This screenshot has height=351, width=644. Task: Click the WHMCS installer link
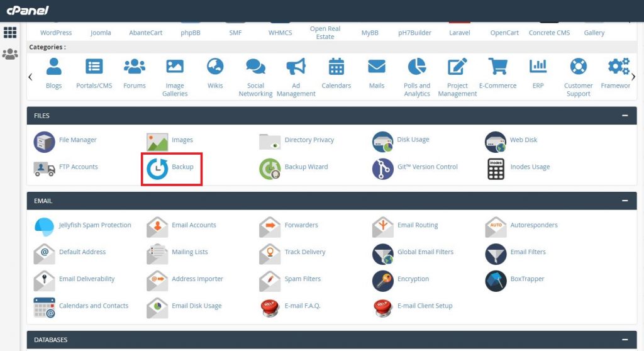tap(280, 33)
